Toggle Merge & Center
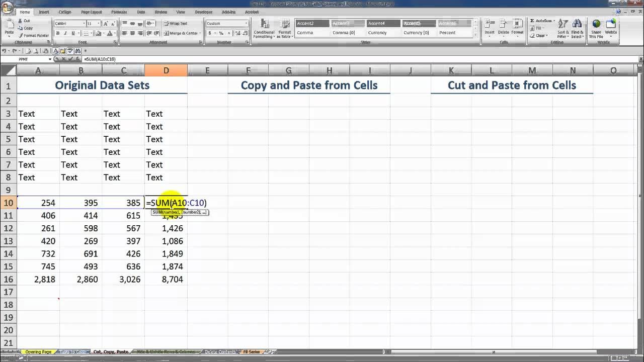The width and height of the screenshot is (644, 362). click(x=181, y=33)
